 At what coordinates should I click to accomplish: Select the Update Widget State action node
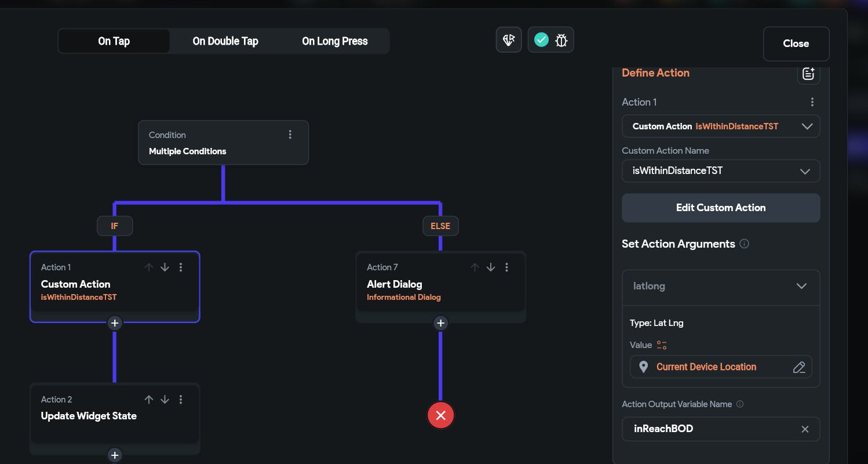[89, 416]
